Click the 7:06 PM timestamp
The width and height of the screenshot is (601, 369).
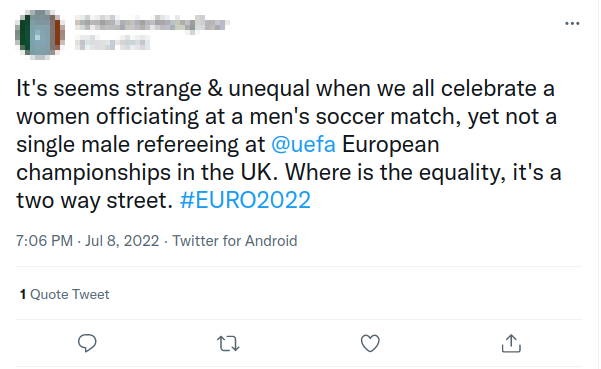click(44, 241)
